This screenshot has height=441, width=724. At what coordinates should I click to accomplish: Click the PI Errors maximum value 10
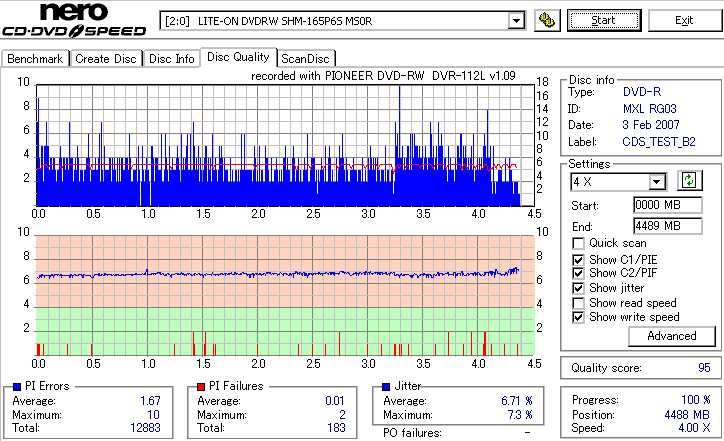pyautogui.click(x=153, y=415)
